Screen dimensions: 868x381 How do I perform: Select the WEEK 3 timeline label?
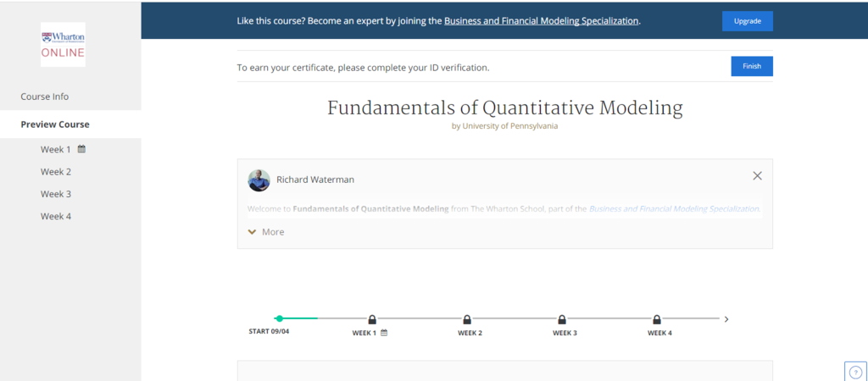[565, 333]
